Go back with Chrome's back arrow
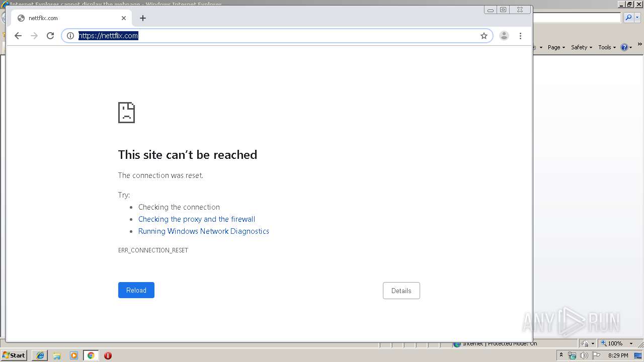 (18, 36)
